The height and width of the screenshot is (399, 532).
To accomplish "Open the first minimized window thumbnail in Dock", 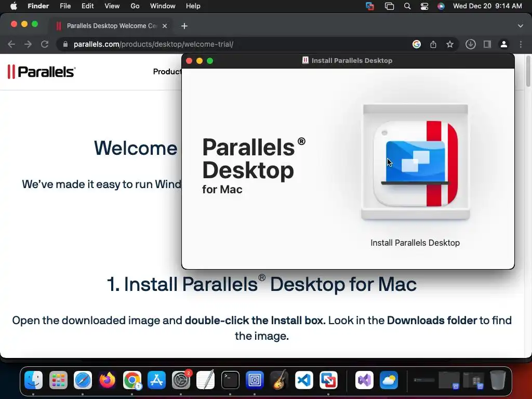I will [424, 380].
